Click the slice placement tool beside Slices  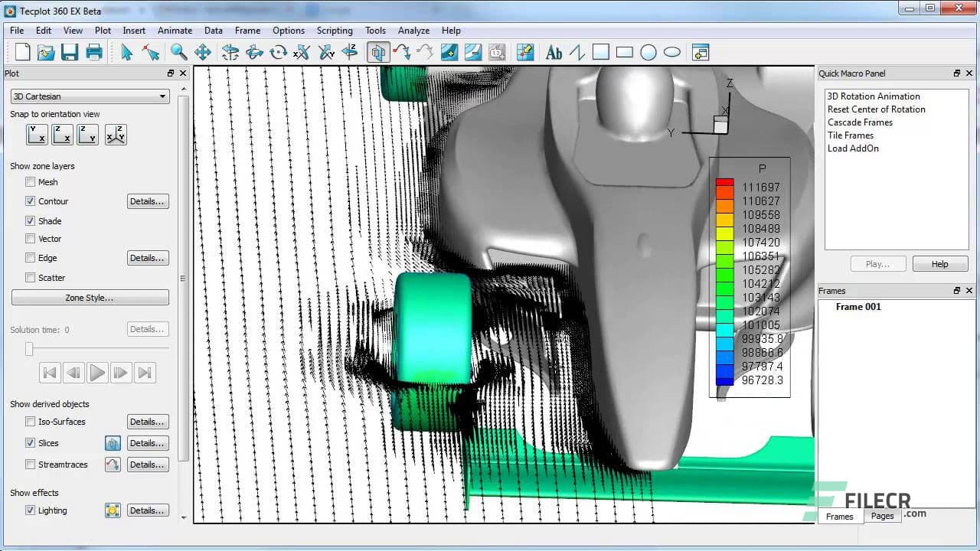click(113, 443)
